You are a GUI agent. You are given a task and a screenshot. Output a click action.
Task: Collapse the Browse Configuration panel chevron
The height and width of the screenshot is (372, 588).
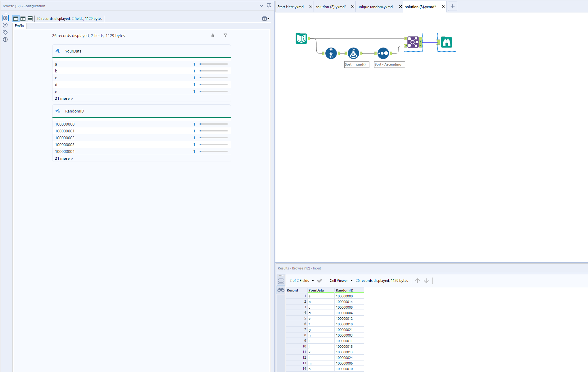pyautogui.click(x=261, y=6)
